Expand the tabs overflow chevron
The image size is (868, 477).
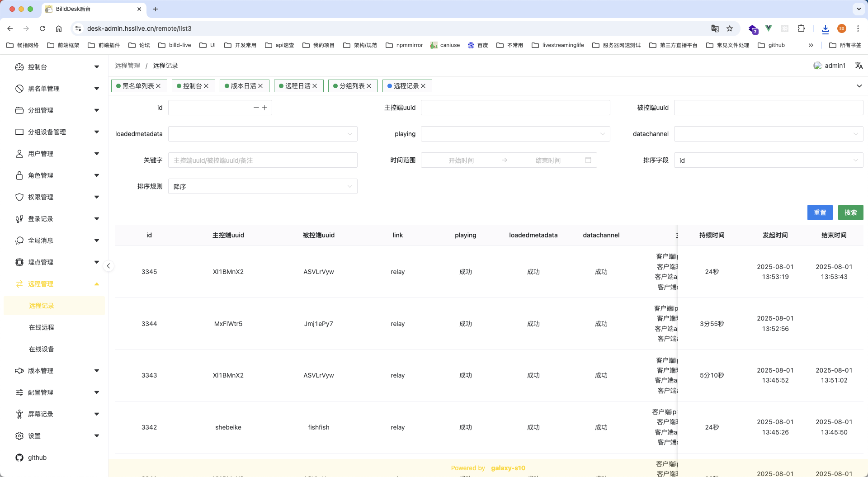click(859, 86)
